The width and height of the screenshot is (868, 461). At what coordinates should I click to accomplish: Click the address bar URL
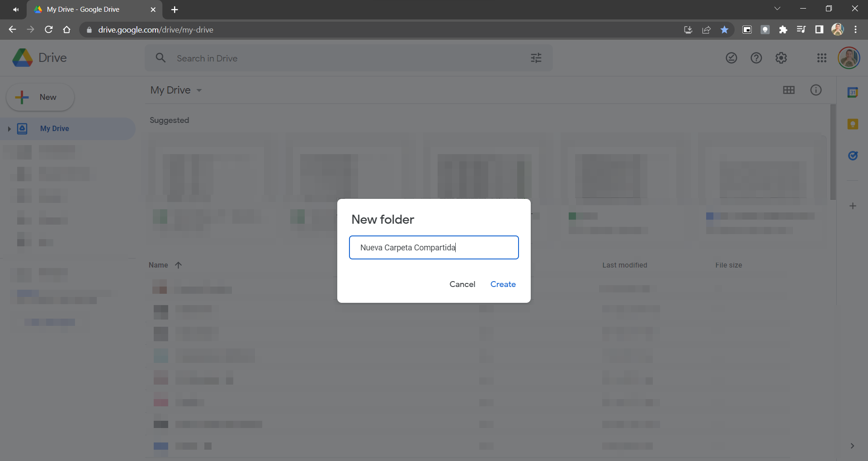click(x=156, y=30)
